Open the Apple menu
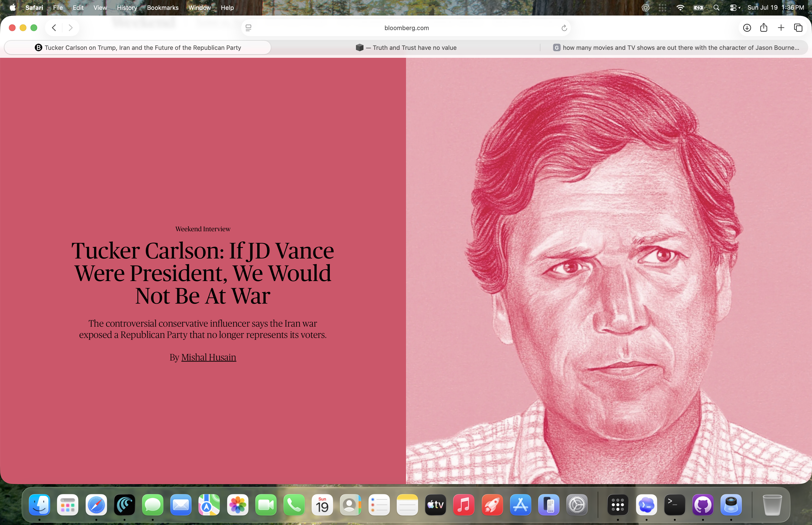 tap(13, 7)
